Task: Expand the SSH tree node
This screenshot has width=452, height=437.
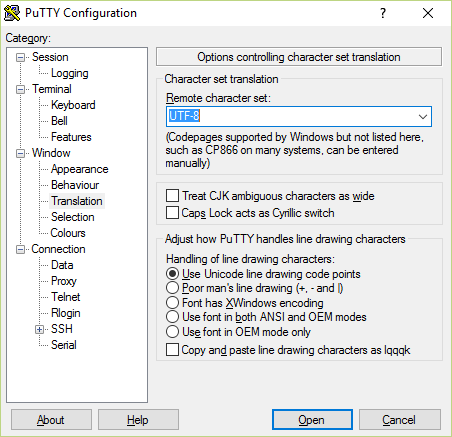Action: coord(39,330)
